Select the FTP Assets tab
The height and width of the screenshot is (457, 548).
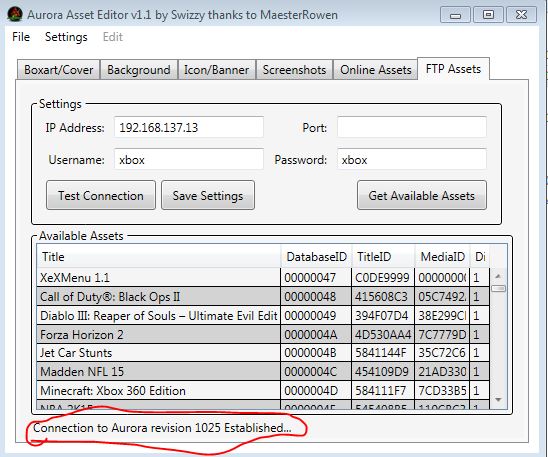pyautogui.click(x=453, y=69)
